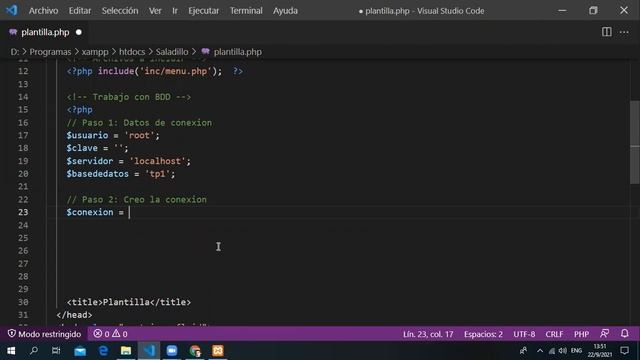Click $basededatos variable on line 20
640x360 pixels.
tap(98, 174)
